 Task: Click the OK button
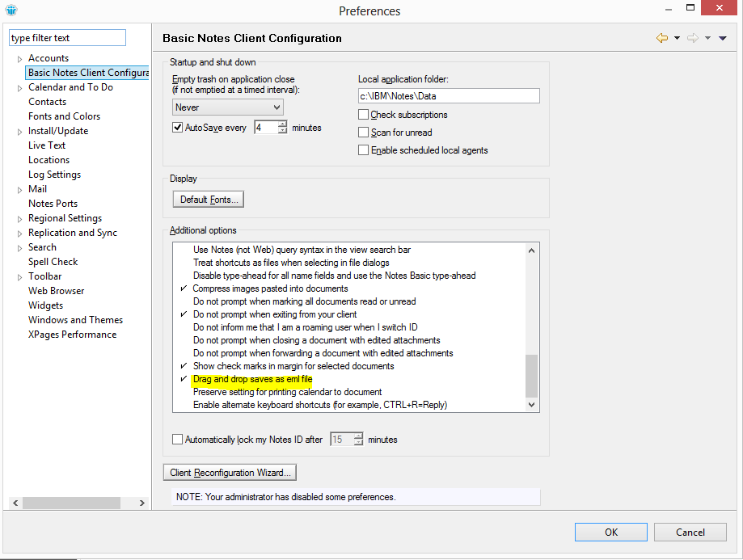pyautogui.click(x=610, y=532)
